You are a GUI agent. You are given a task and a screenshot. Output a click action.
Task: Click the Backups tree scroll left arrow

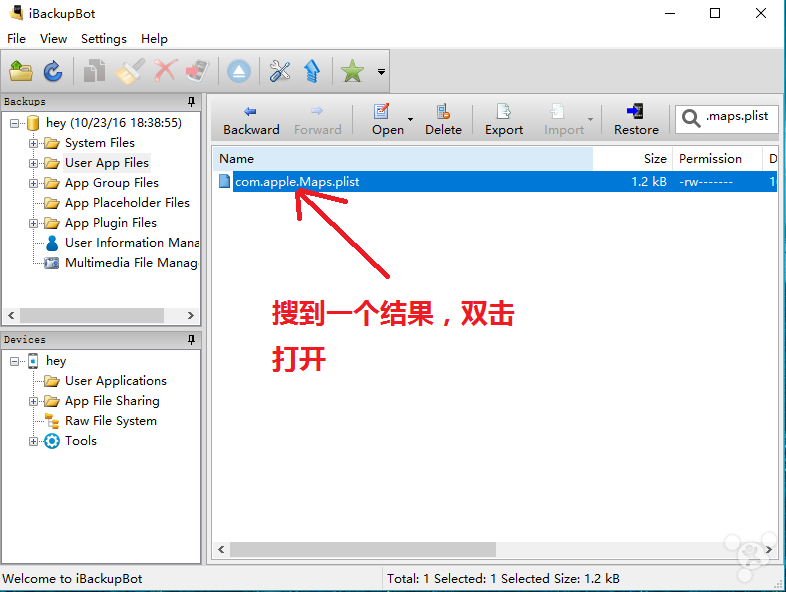pyautogui.click(x=11, y=315)
